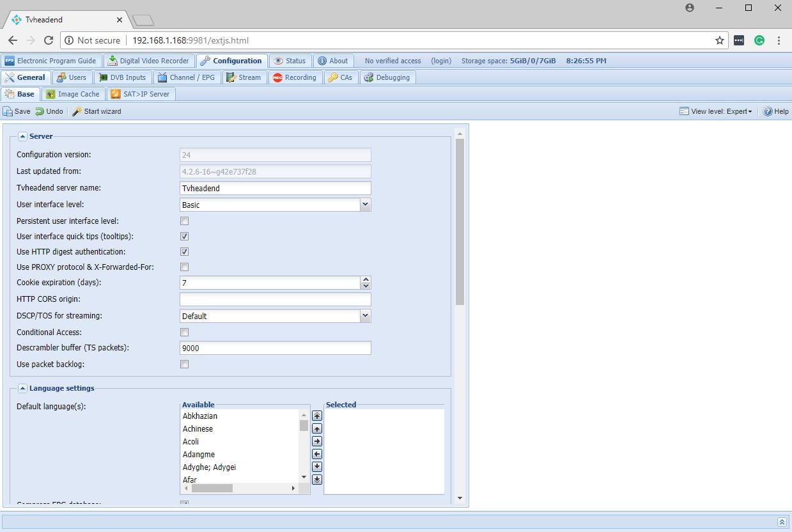
Task: Move selected language to top arrow icon
Action: pyautogui.click(x=317, y=416)
